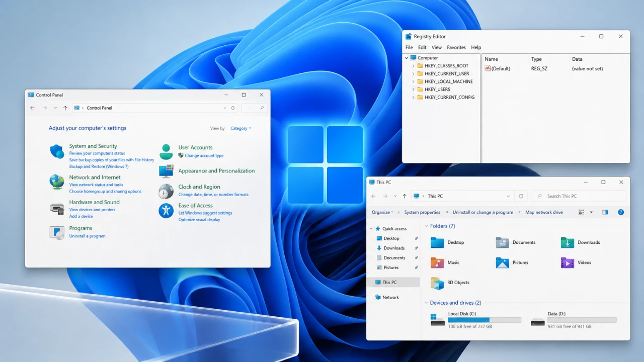Expand HKEY_CLASSES_ROOT registry key
This screenshot has width=644, height=362.
point(414,66)
